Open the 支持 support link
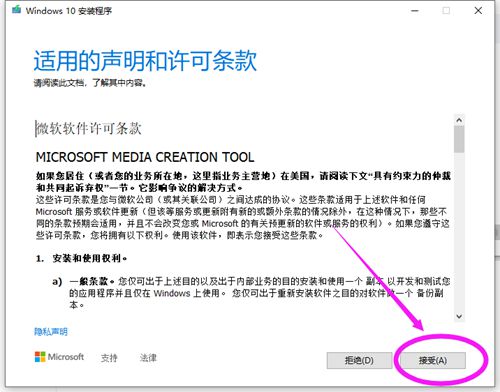Viewport: 500px width, 392px height. 109,358
